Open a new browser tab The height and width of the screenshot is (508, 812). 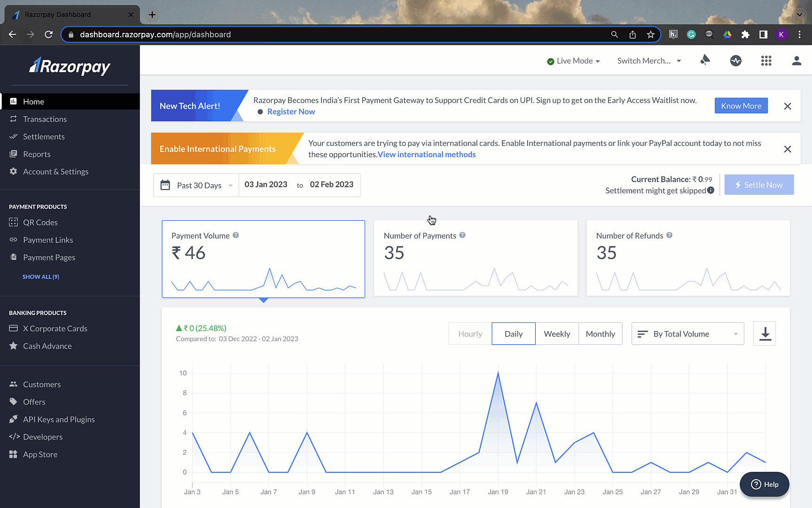tap(152, 15)
